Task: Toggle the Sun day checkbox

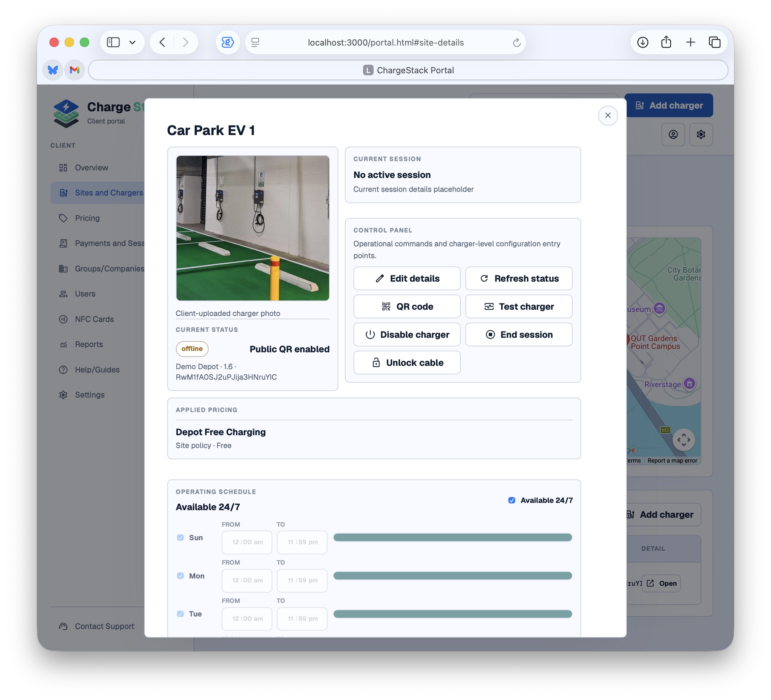Action: tap(180, 538)
